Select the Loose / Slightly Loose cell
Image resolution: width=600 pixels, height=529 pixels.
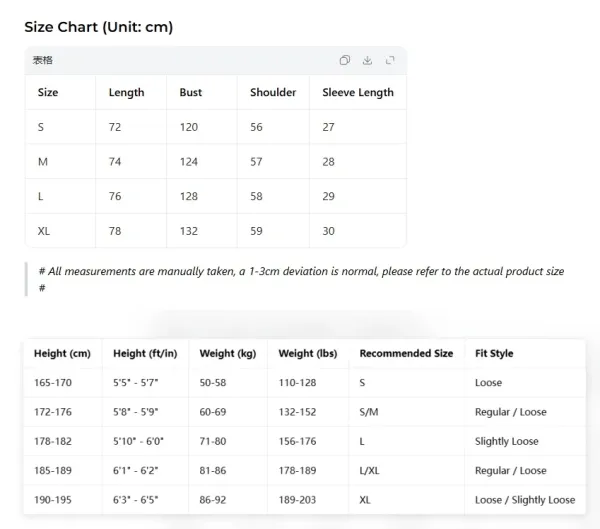[x=525, y=500]
